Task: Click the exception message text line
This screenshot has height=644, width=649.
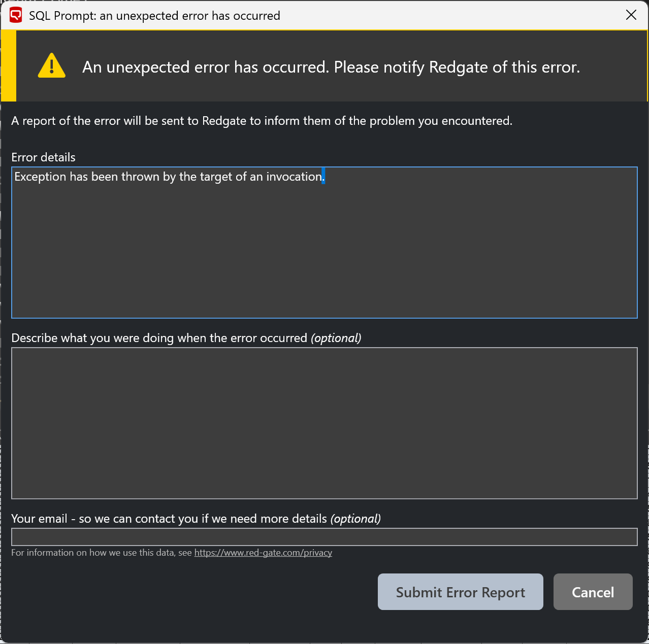Action: click(x=170, y=177)
